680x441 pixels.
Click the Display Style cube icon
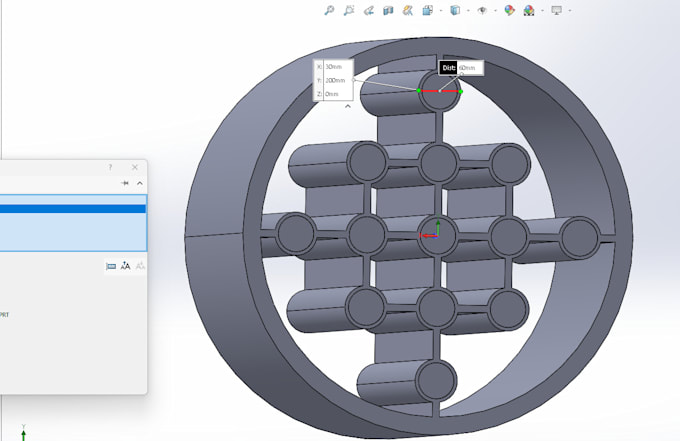pos(455,10)
